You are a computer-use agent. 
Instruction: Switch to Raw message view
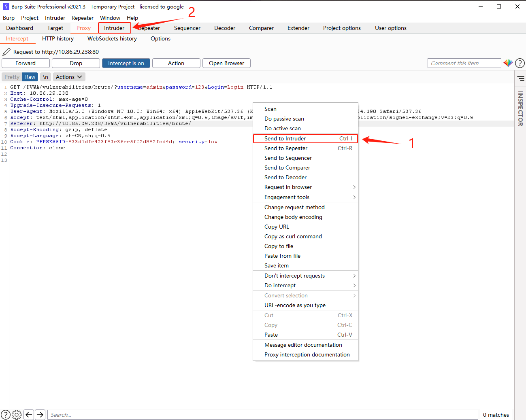pos(30,77)
